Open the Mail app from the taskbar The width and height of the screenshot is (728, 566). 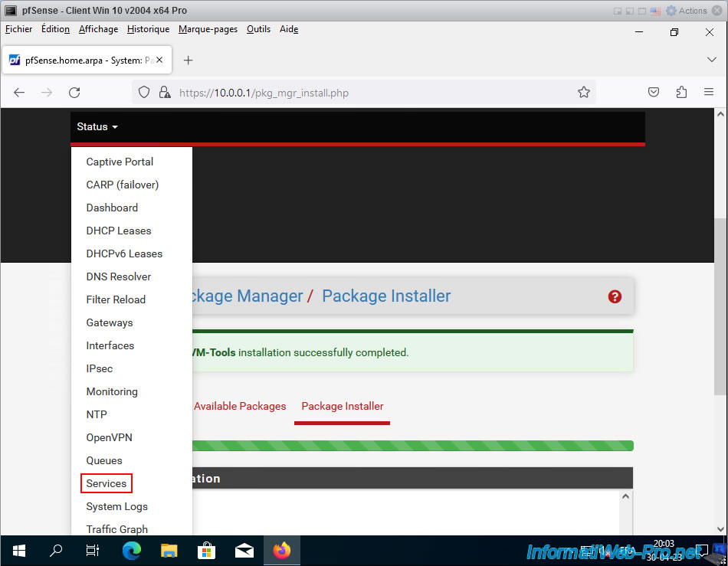point(244,551)
